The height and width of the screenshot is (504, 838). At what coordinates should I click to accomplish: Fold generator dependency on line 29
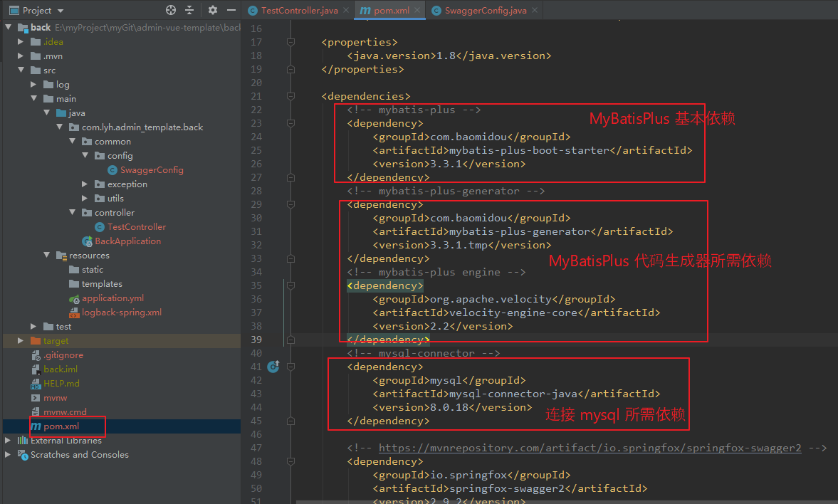tap(290, 204)
